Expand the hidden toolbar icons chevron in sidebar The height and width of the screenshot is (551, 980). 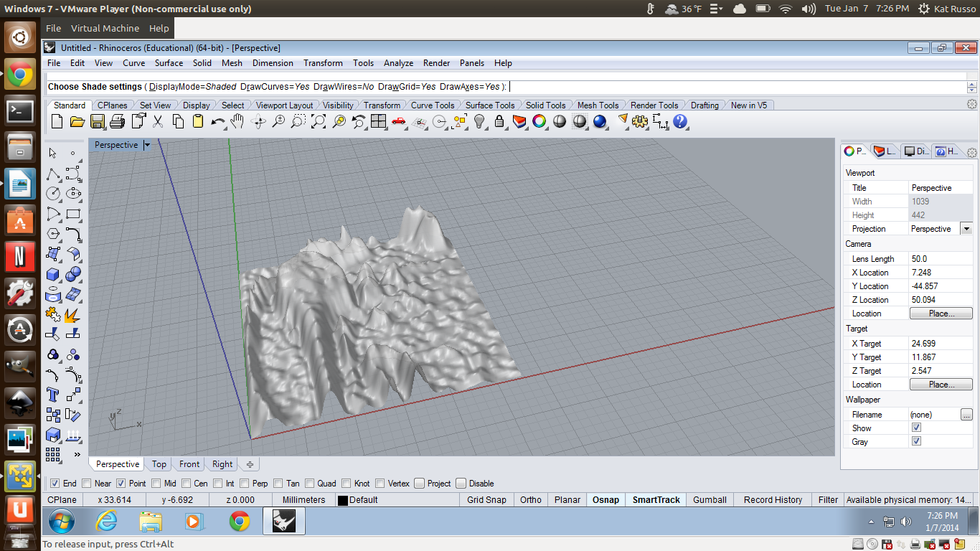click(77, 454)
